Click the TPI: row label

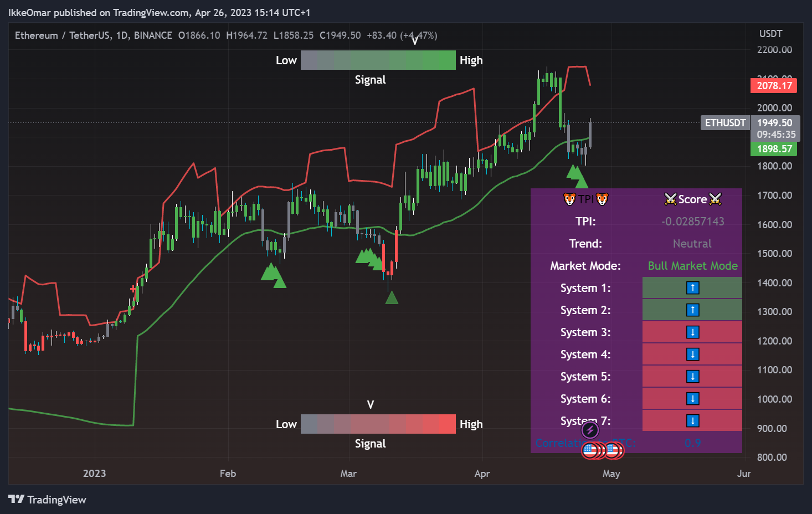pyautogui.click(x=585, y=221)
